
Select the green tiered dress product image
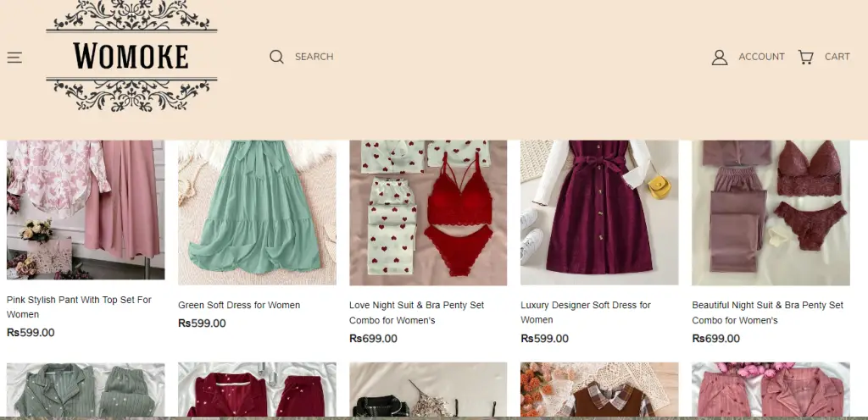(257, 212)
